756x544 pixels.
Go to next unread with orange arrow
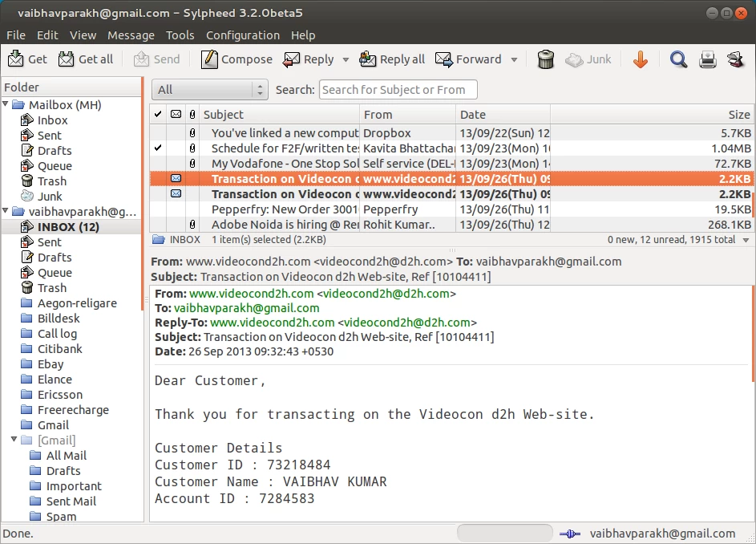641,59
